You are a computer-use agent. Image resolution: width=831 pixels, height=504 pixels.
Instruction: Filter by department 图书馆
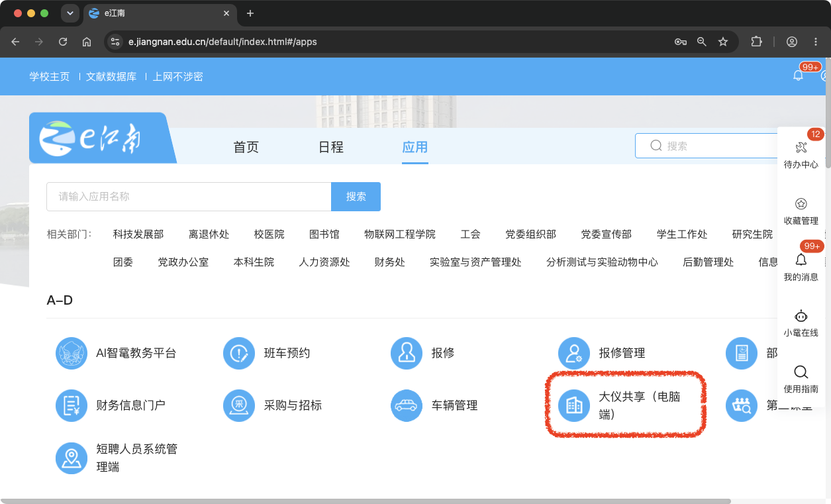(324, 234)
